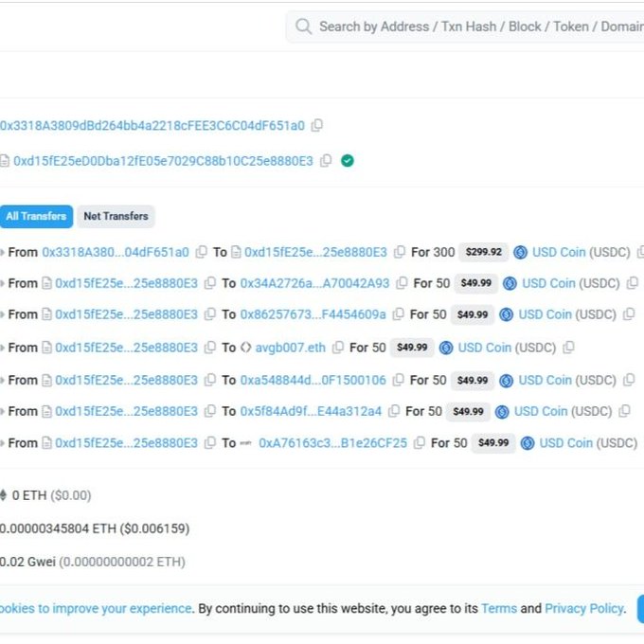Copy sender address in avgb007.eth row
644x644 pixels.
[210, 348]
